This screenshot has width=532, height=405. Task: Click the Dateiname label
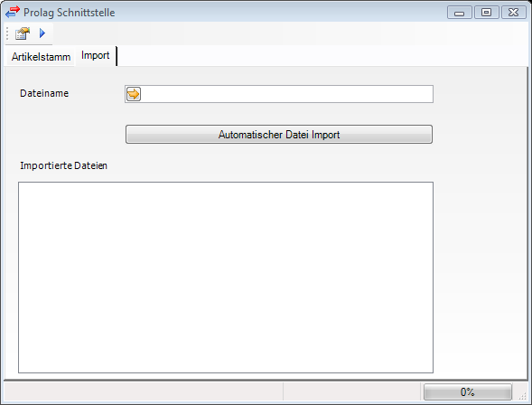click(x=44, y=93)
